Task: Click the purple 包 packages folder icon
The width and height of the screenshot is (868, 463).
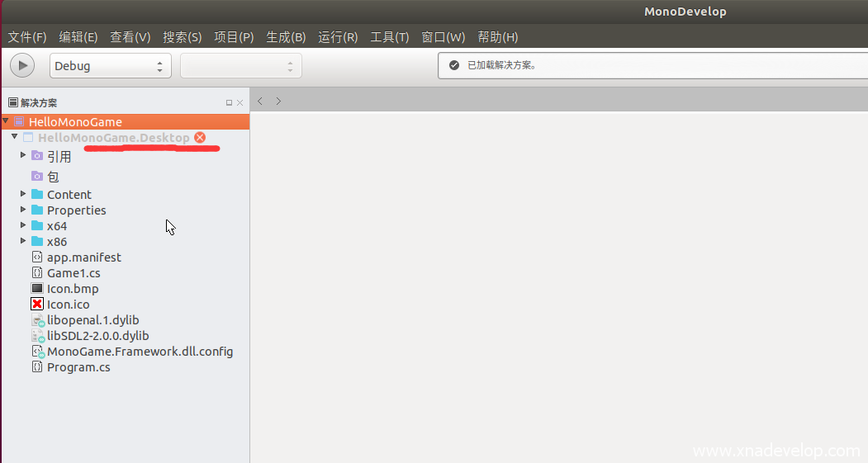Action: pos(37,176)
